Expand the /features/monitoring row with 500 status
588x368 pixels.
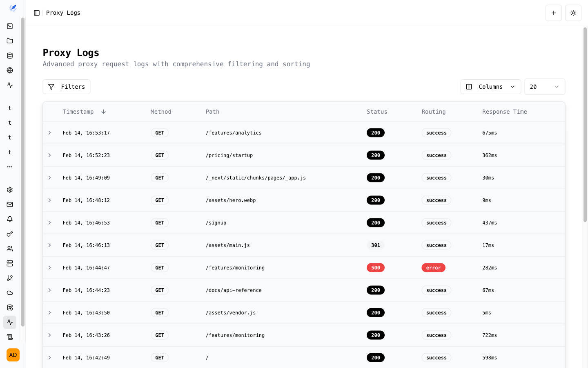click(49, 267)
